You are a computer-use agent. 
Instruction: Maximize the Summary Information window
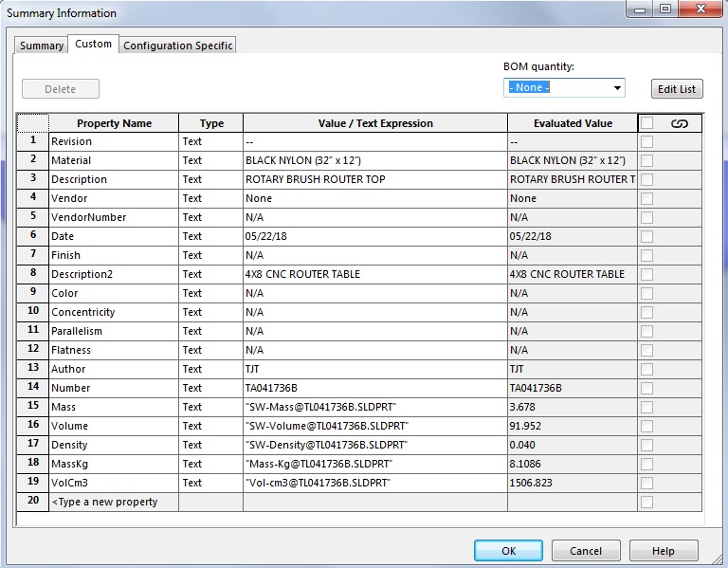coord(665,9)
